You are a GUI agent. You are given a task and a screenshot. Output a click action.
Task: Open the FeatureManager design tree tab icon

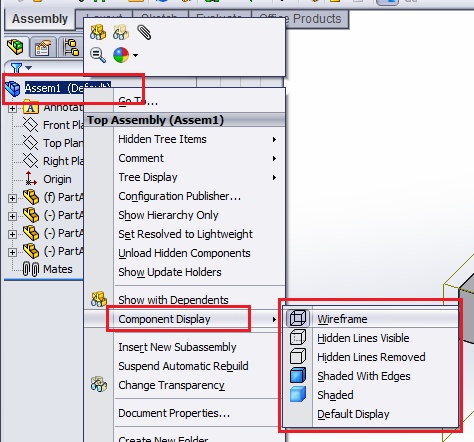pos(15,47)
